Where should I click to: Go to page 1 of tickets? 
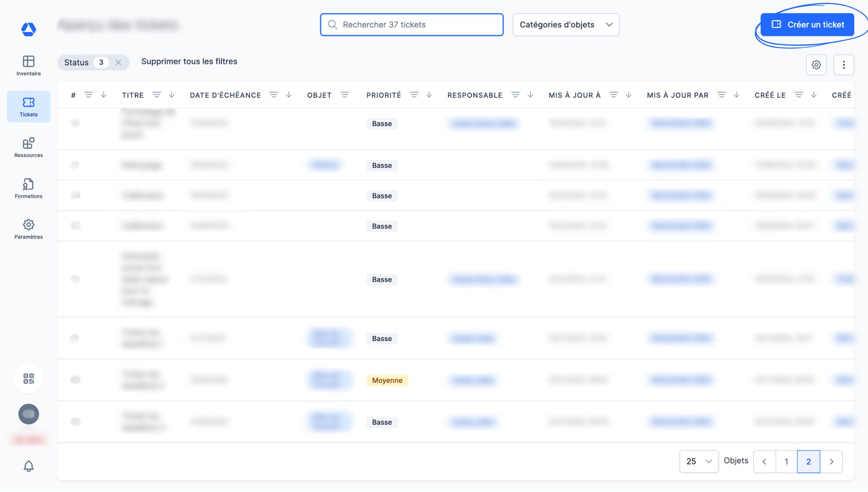point(786,461)
